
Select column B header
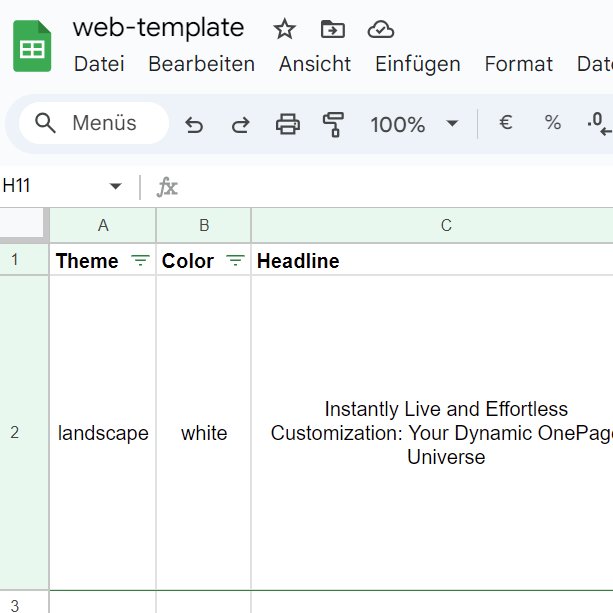coord(204,226)
